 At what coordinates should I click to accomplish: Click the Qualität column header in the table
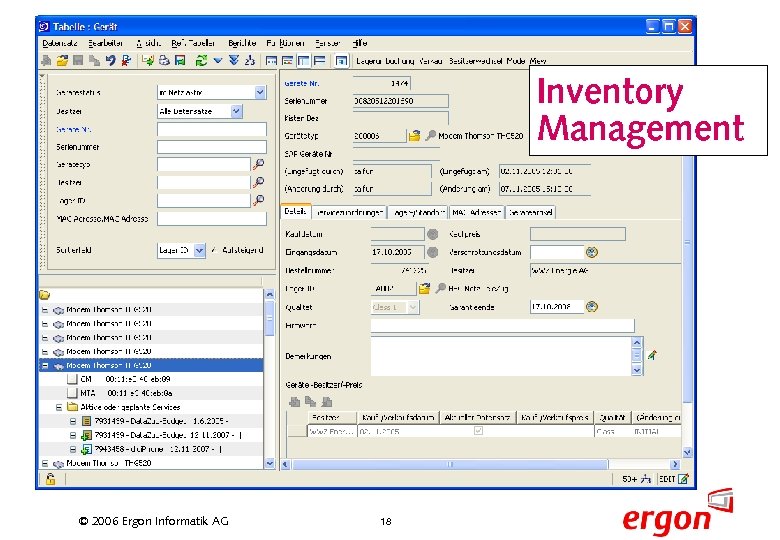tap(613, 417)
